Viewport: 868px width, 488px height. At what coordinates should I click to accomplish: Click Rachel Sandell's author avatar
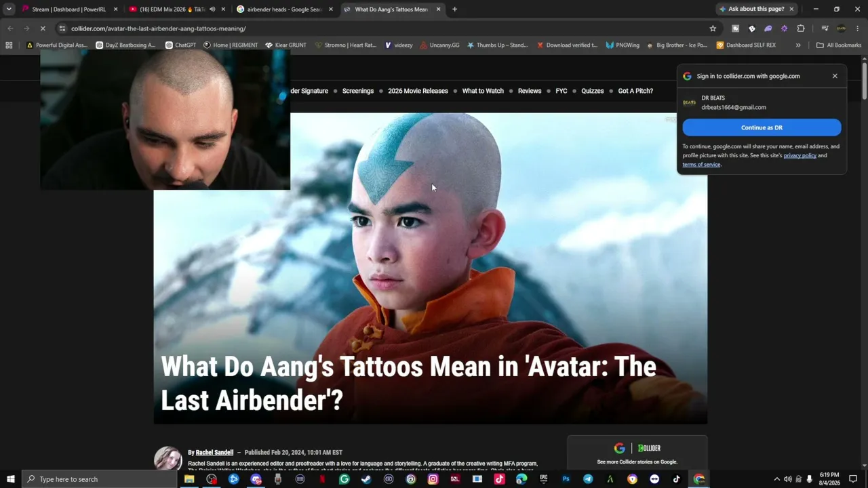point(167,458)
